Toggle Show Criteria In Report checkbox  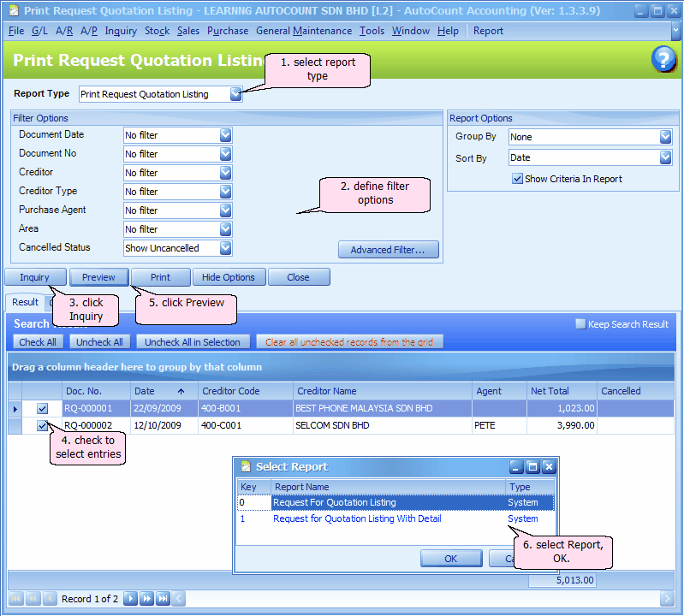click(517, 179)
